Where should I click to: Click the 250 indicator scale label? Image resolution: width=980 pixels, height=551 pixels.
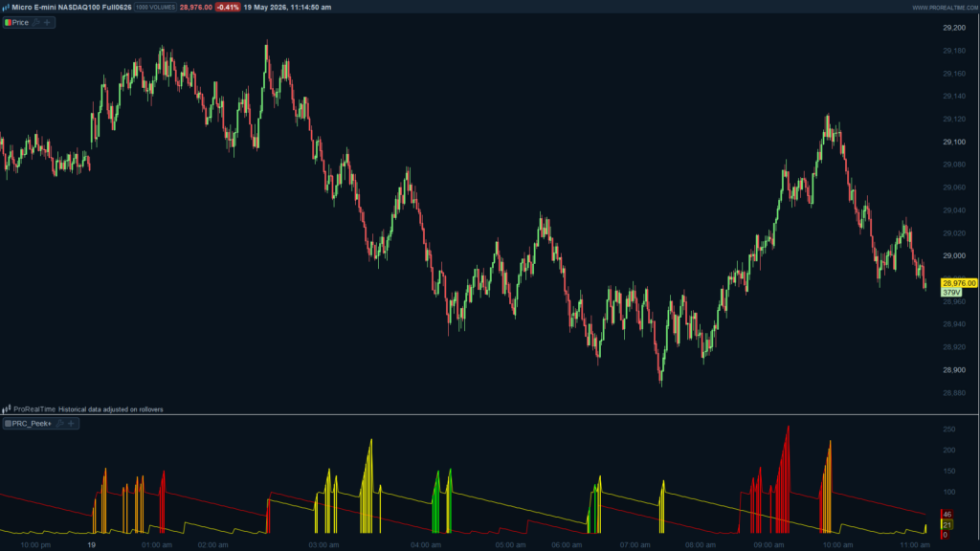tap(948, 430)
